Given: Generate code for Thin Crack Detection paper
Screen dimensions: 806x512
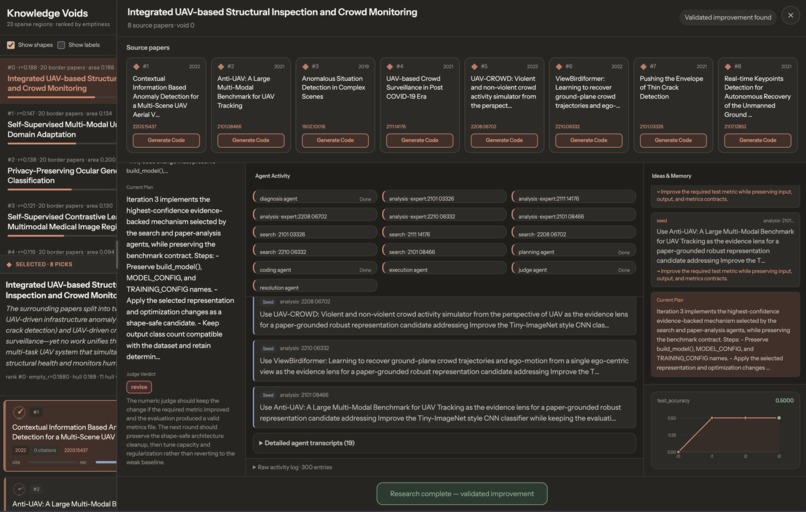Looking at the screenshot, I should pyautogui.click(x=673, y=140).
